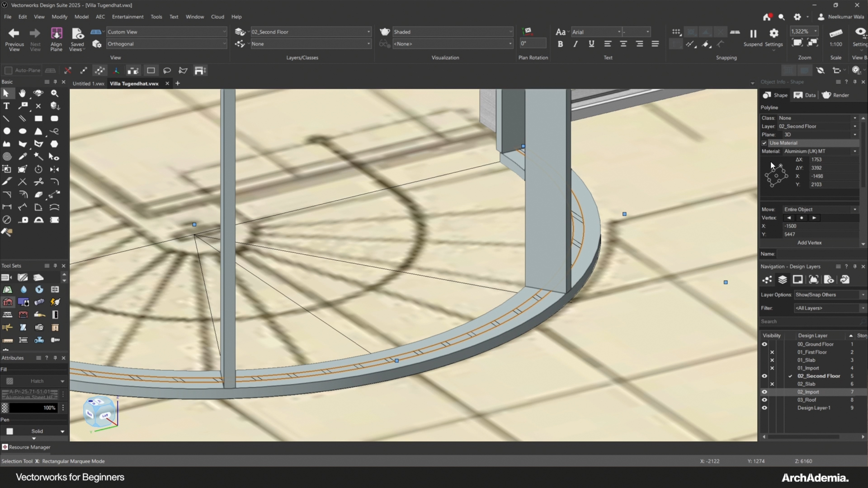Select the Text tool in Basic palette
The height and width of the screenshot is (488, 868).
[6, 106]
